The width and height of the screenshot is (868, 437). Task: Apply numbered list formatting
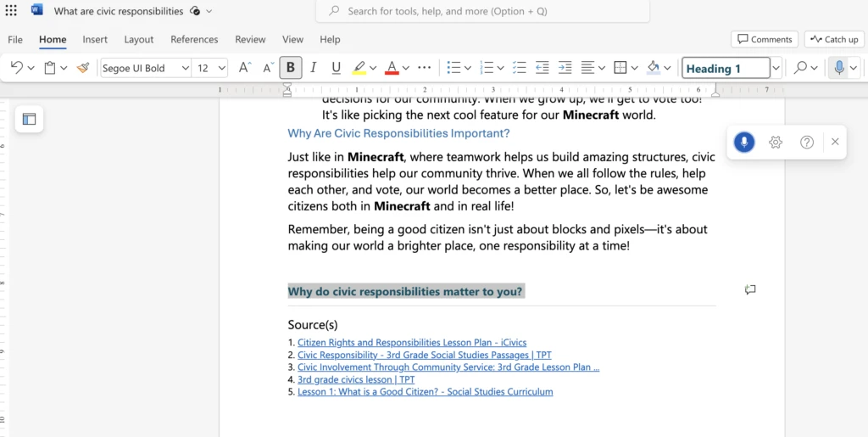click(487, 68)
